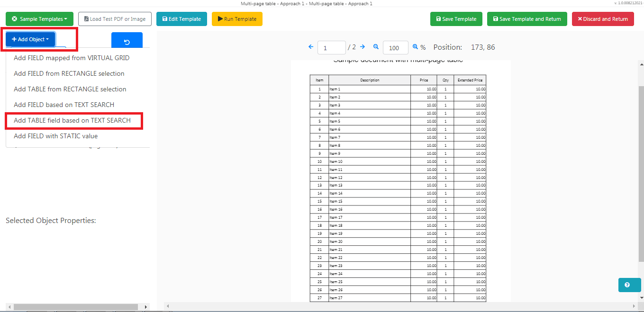Open the Sample Templates dropdown
The width and height of the screenshot is (644, 312).
point(39,19)
